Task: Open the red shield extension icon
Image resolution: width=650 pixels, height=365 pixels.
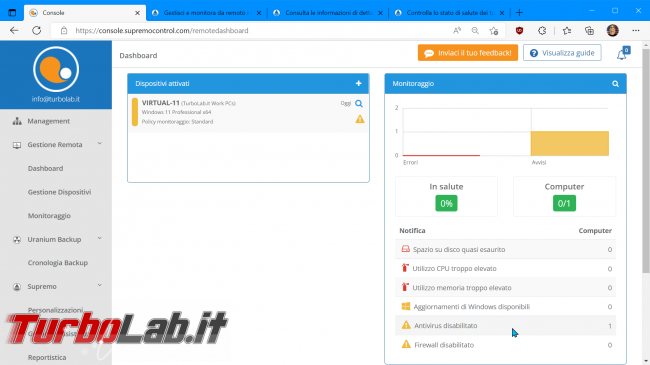Action: [x=519, y=30]
